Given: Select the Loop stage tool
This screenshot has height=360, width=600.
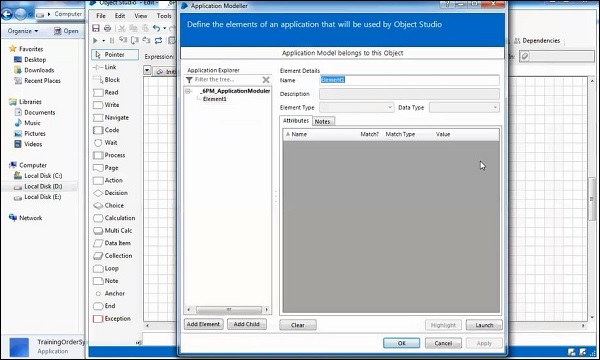Looking at the screenshot, I should point(106,268).
